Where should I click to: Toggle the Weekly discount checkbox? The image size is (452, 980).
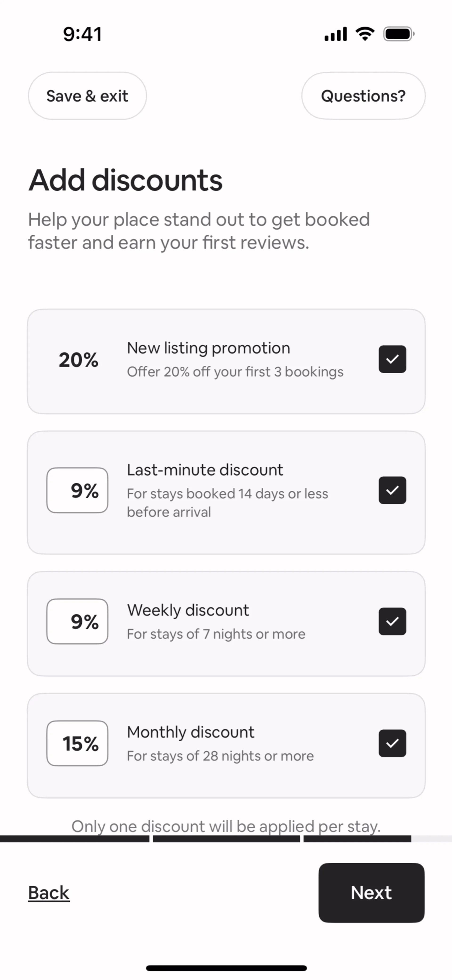click(392, 621)
